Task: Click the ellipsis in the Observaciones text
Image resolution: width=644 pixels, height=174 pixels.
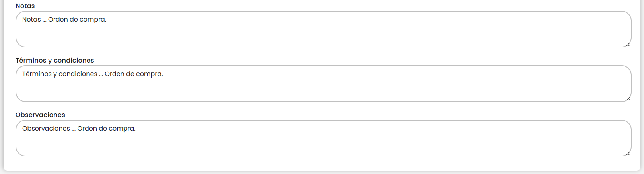Action: click(74, 129)
